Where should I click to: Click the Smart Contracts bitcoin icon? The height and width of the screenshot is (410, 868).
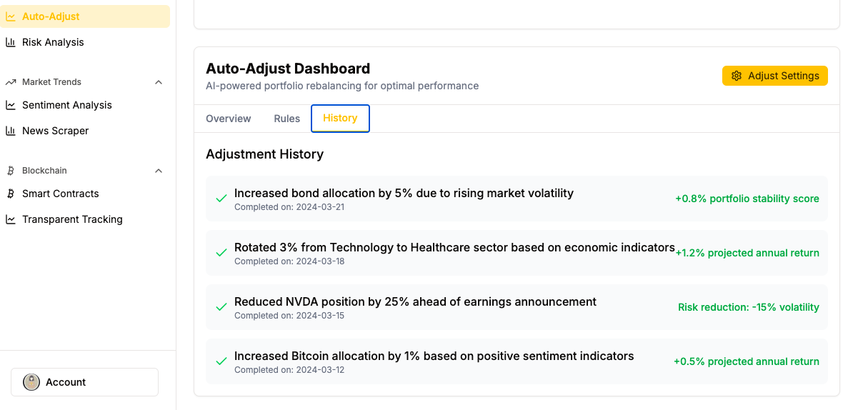point(11,194)
